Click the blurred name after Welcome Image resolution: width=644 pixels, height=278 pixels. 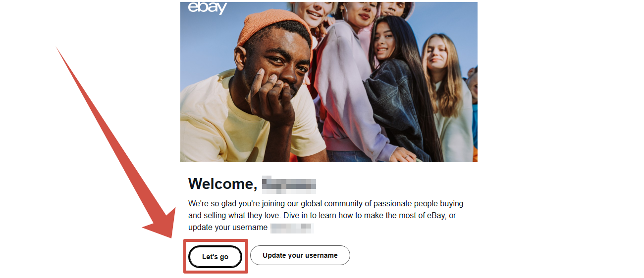coord(289,184)
